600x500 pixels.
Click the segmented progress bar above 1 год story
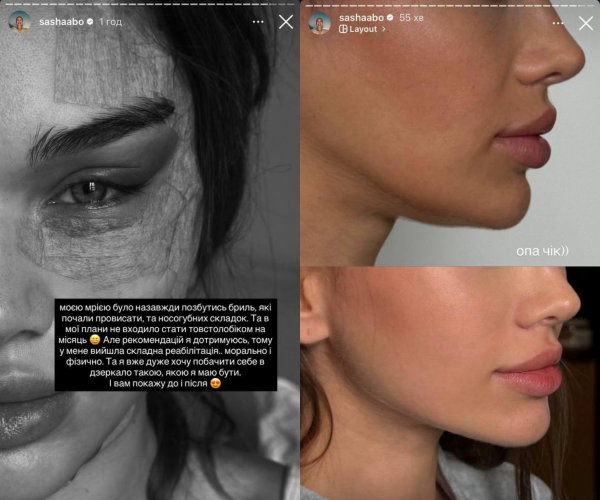[150, 4]
